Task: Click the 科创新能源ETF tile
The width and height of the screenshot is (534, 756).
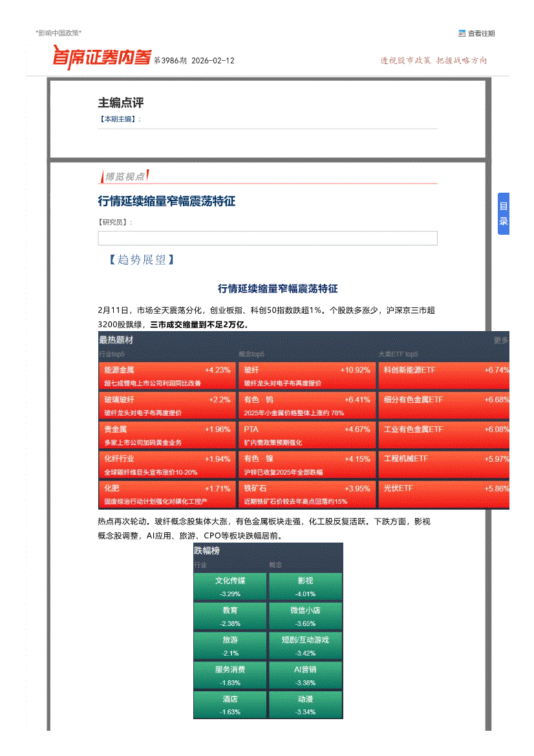Action: (x=445, y=376)
